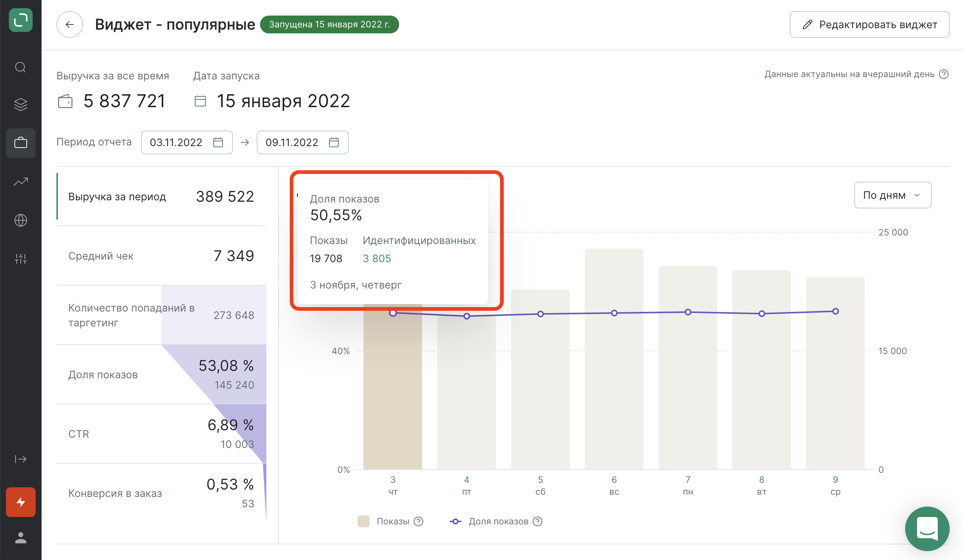The width and height of the screenshot is (963, 560).
Task: Open the chat support bubble
Action: pos(927,529)
